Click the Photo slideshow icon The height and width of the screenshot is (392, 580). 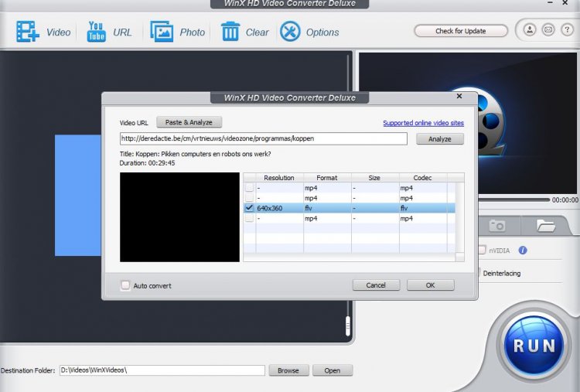162,32
